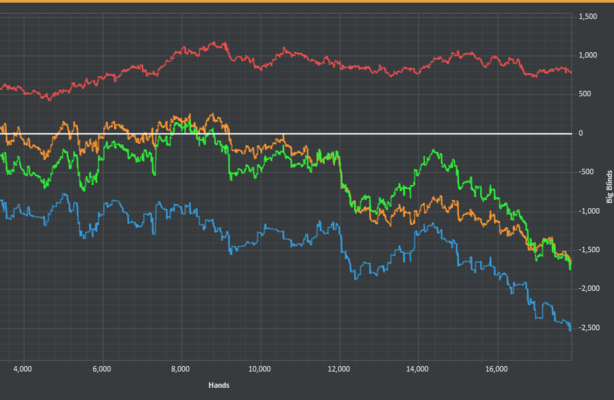This screenshot has height=400, width=614.
Task: Select the 12,000 x-axis tick label
Action: pos(338,367)
